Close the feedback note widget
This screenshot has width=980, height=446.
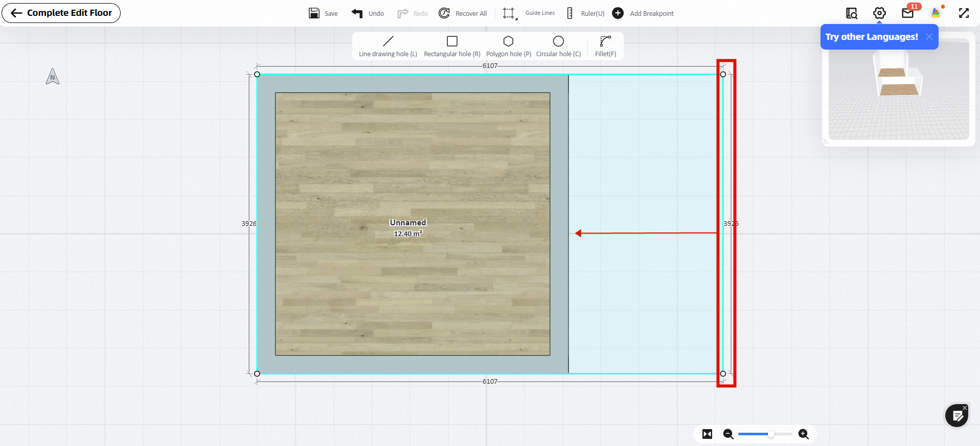(965, 408)
